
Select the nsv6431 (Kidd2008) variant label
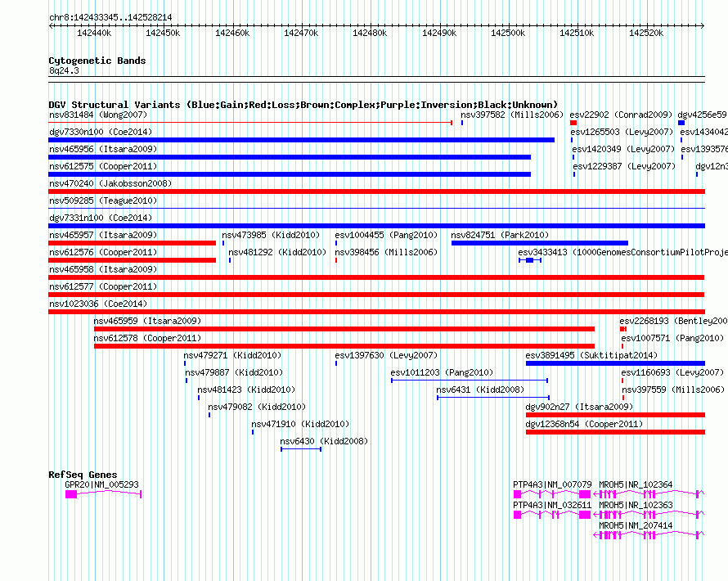tap(480, 390)
